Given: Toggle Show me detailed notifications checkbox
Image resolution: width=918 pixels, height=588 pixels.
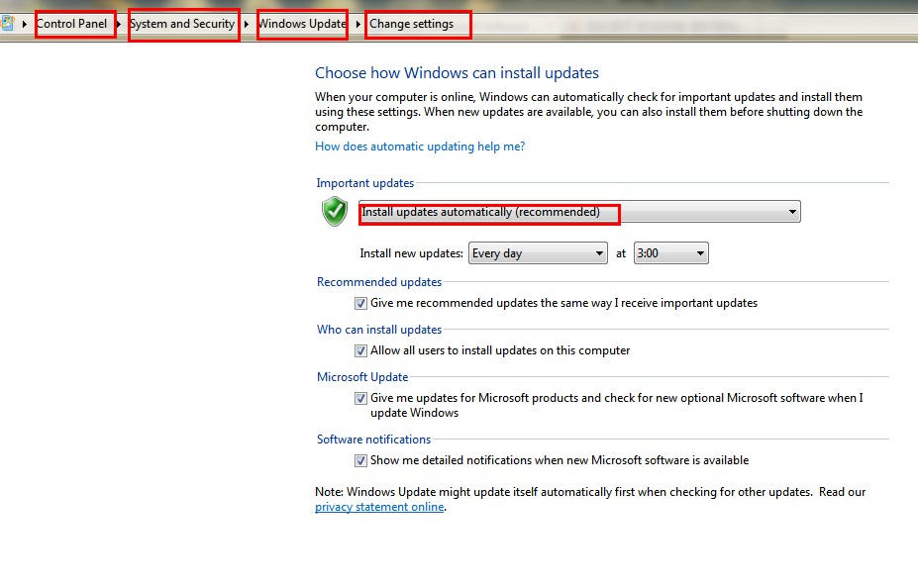Looking at the screenshot, I should pyautogui.click(x=360, y=461).
